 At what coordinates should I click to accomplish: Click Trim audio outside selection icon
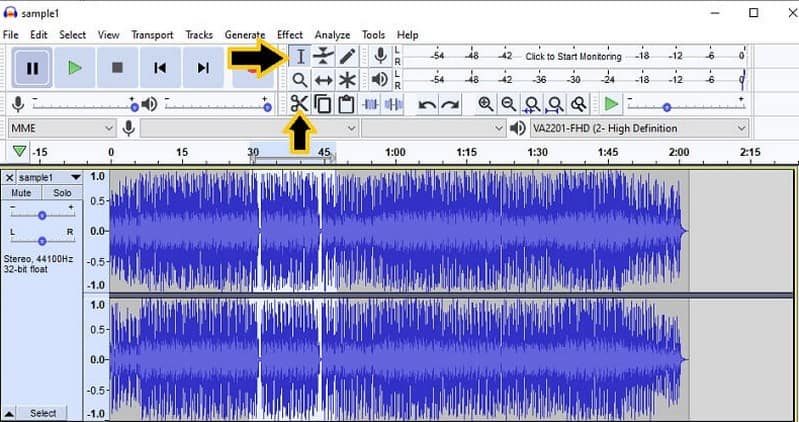pyautogui.click(x=370, y=104)
